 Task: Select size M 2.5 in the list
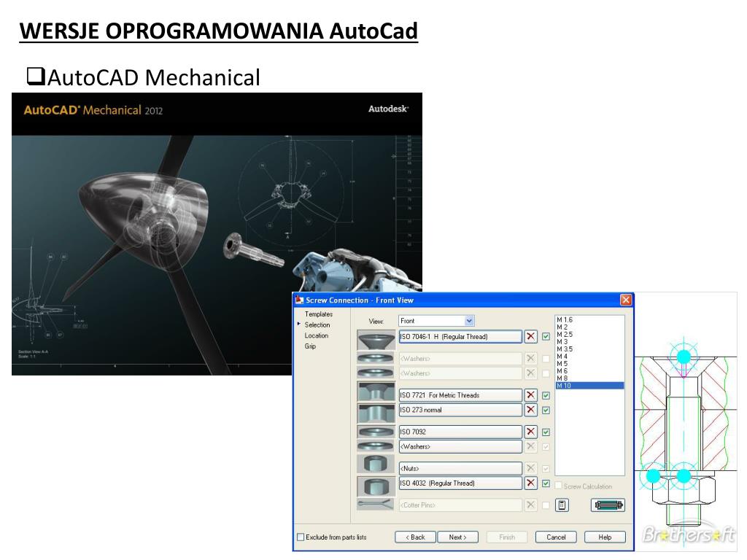(x=589, y=334)
